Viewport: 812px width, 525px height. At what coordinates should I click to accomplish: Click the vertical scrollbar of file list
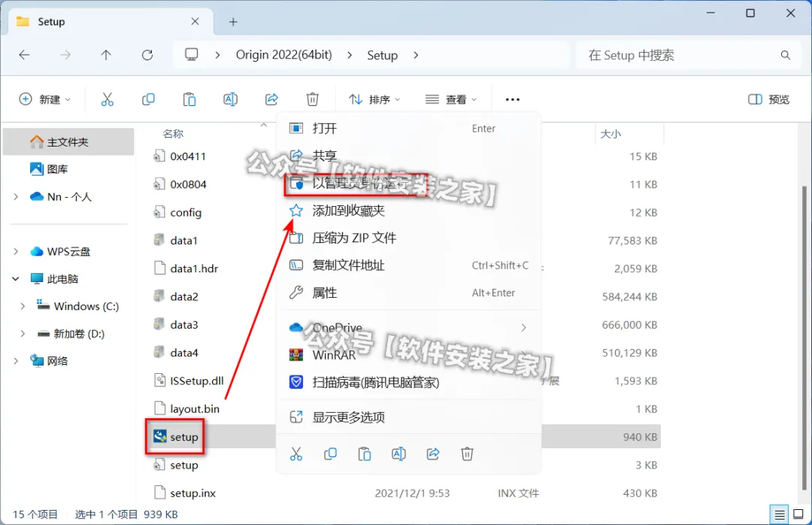point(804,337)
